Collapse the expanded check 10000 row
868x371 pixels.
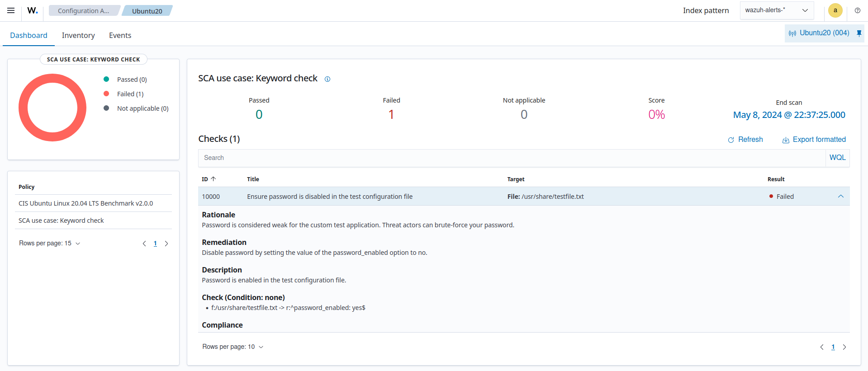coord(840,197)
